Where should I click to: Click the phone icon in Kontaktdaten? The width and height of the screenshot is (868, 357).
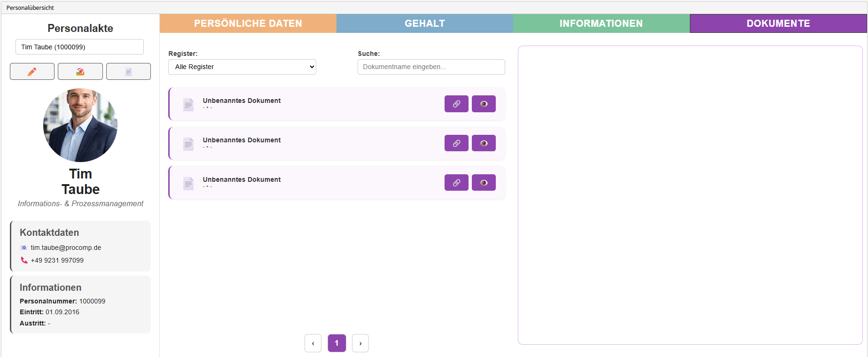pyautogui.click(x=24, y=260)
